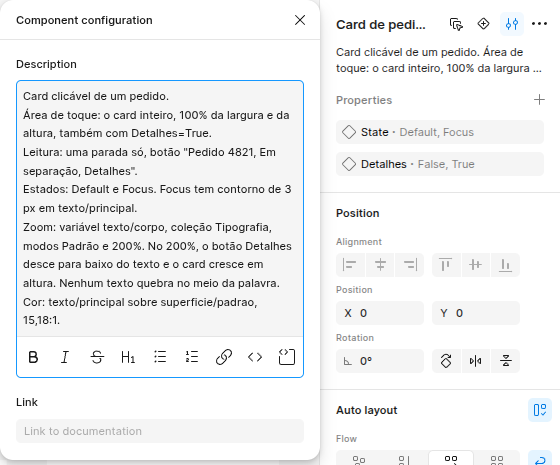Select the vertical Flow layout option
The image size is (560, 465).
click(x=405, y=460)
